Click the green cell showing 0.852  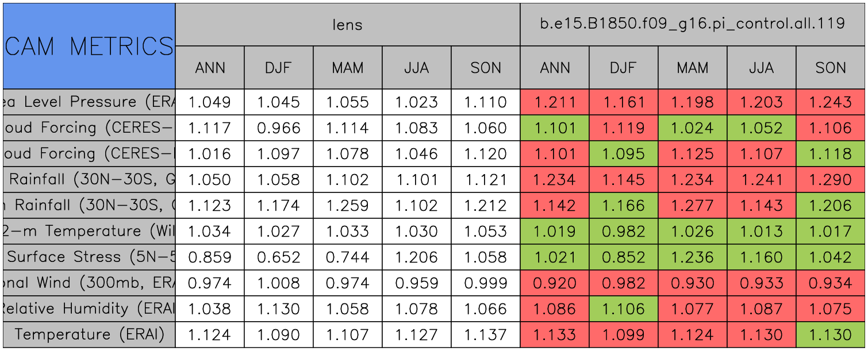(623, 257)
